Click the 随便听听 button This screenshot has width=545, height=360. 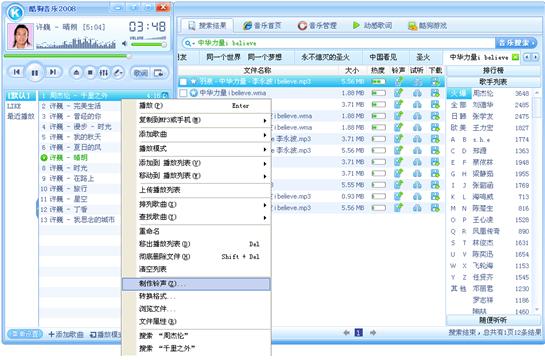pos(493,320)
